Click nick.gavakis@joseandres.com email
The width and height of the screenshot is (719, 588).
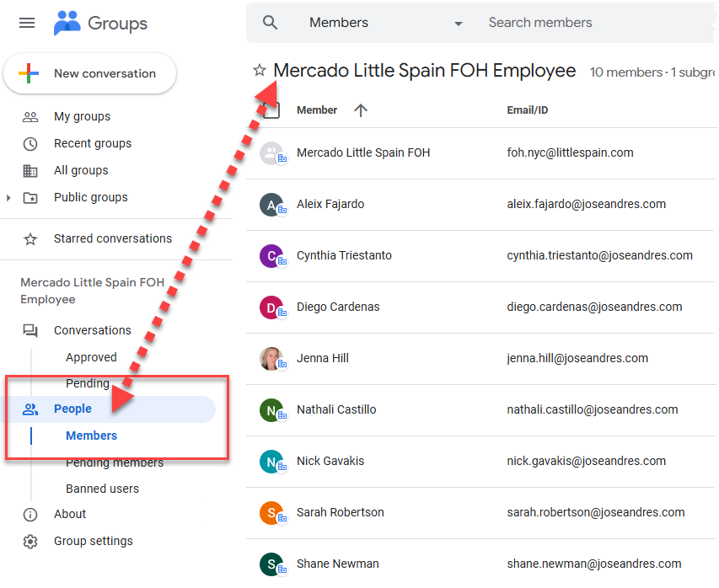pos(587,461)
